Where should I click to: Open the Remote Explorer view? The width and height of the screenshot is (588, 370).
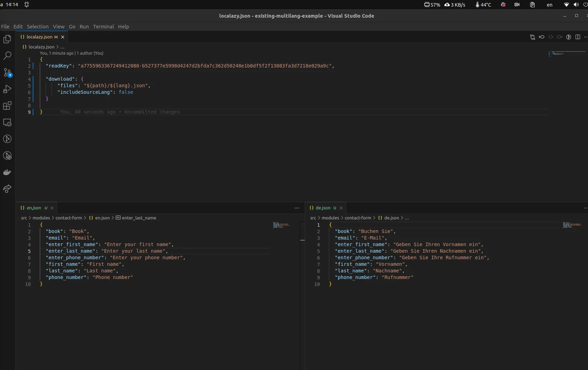tap(7, 123)
